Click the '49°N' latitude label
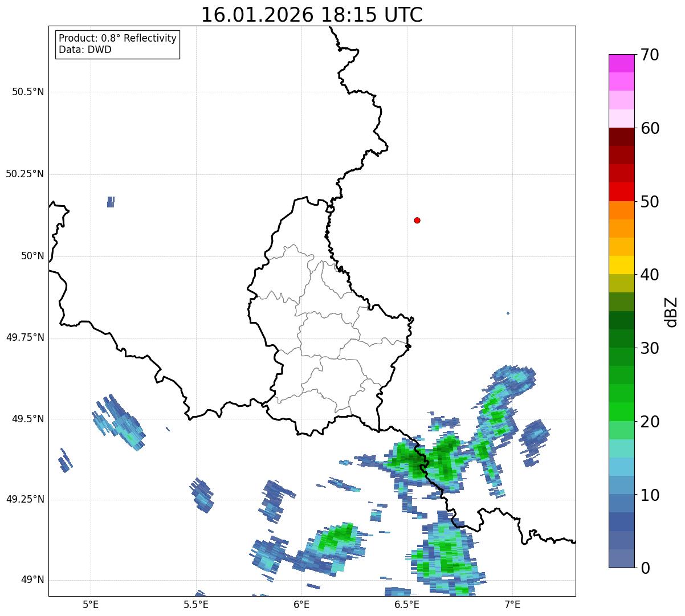 tap(32, 580)
